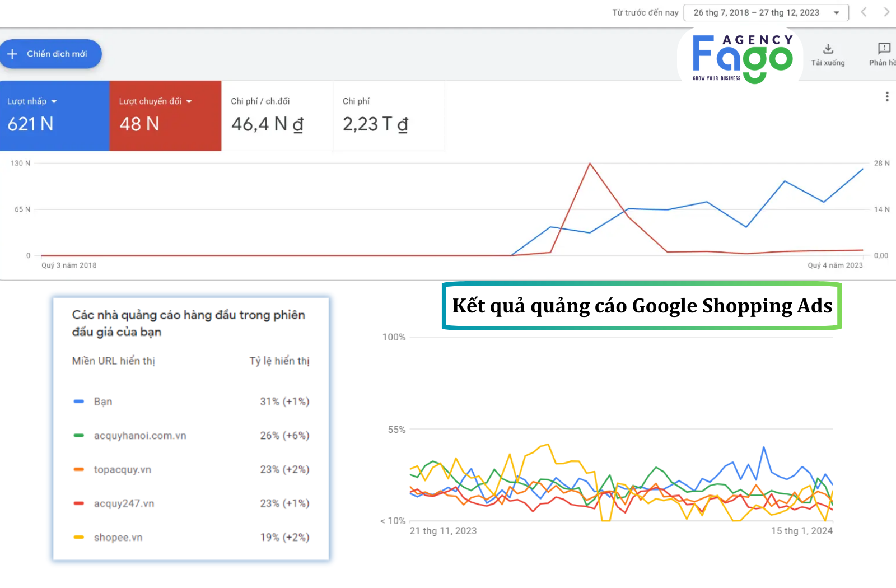Click the Tỷ lệ hiển thị column header
Viewport: 896px width, 588px height.
[279, 361]
